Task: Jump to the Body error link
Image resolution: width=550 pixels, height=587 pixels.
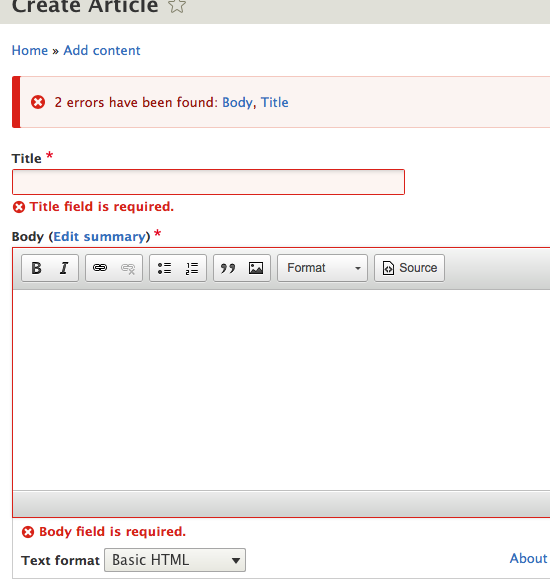Action: [x=237, y=102]
